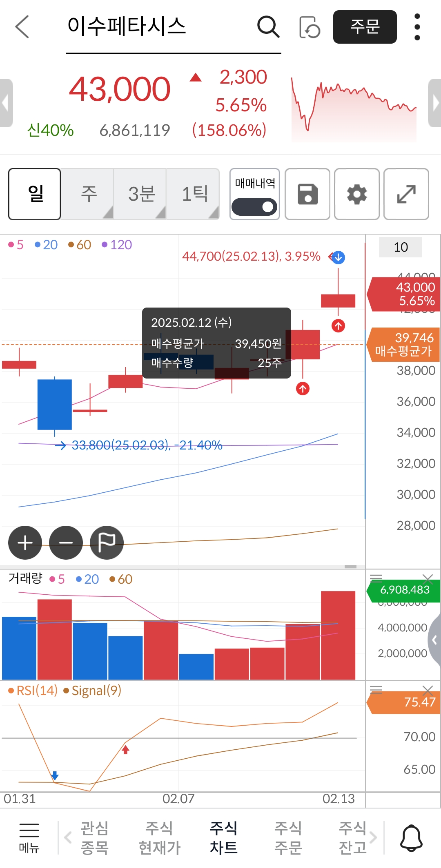Open chart settings gear
The image size is (441, 868).
357,194
